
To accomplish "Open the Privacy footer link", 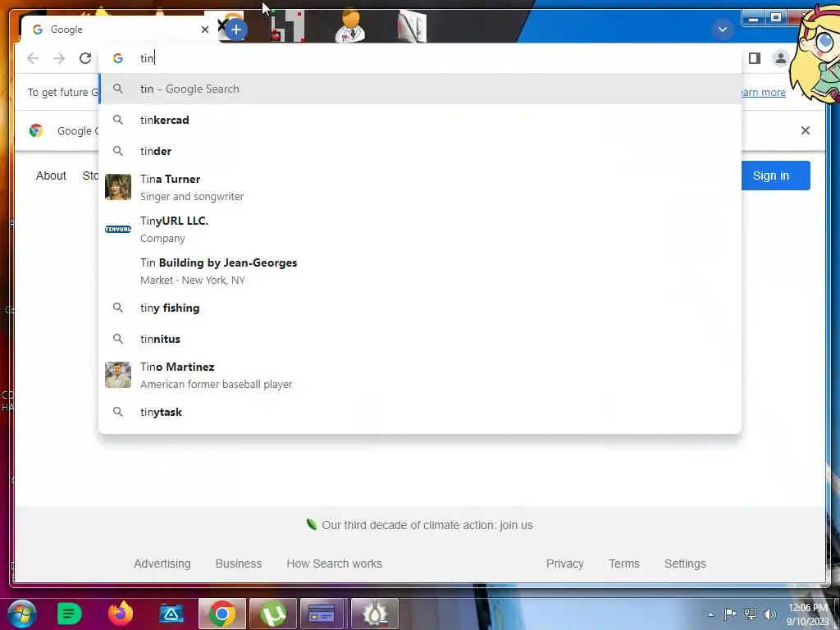I will (564, 564).
